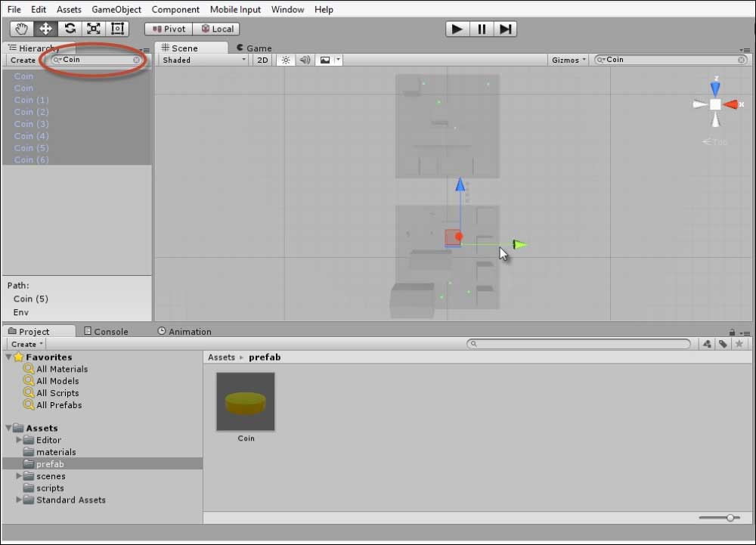The image size is (756, 545).
Task: Step one frame forward
Action: pos(505,29)
